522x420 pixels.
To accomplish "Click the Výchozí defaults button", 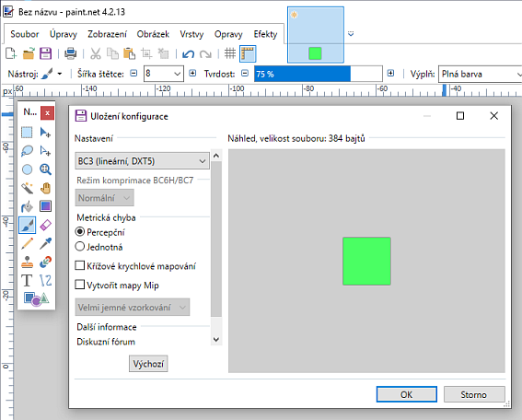I will point(148,364).
